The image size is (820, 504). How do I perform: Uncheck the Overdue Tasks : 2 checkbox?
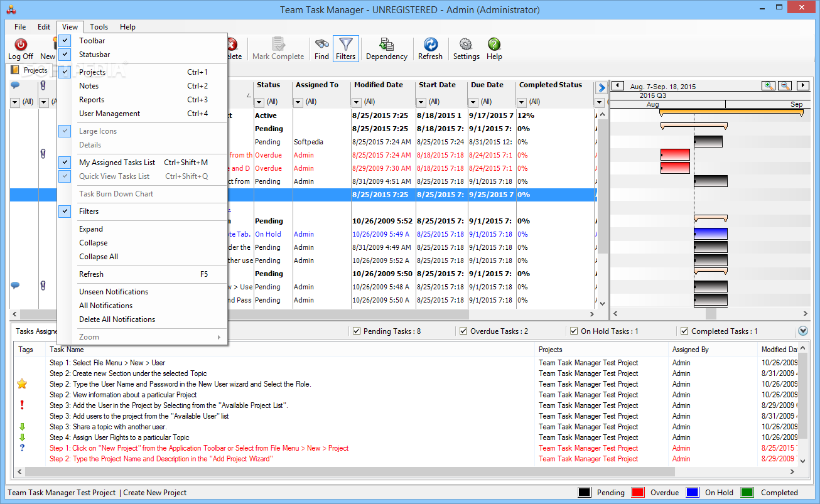(x=463, y=331)
